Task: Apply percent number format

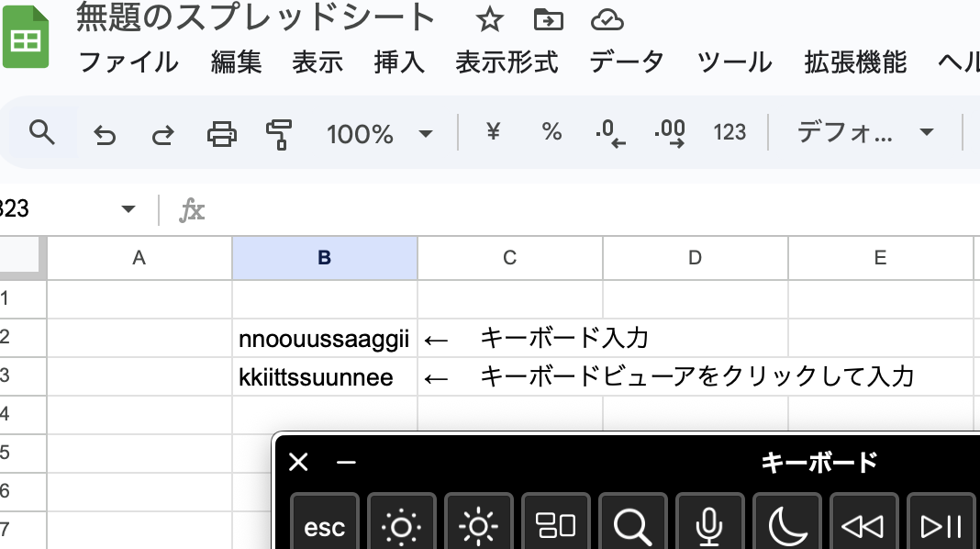Action: tap(551, 133)
